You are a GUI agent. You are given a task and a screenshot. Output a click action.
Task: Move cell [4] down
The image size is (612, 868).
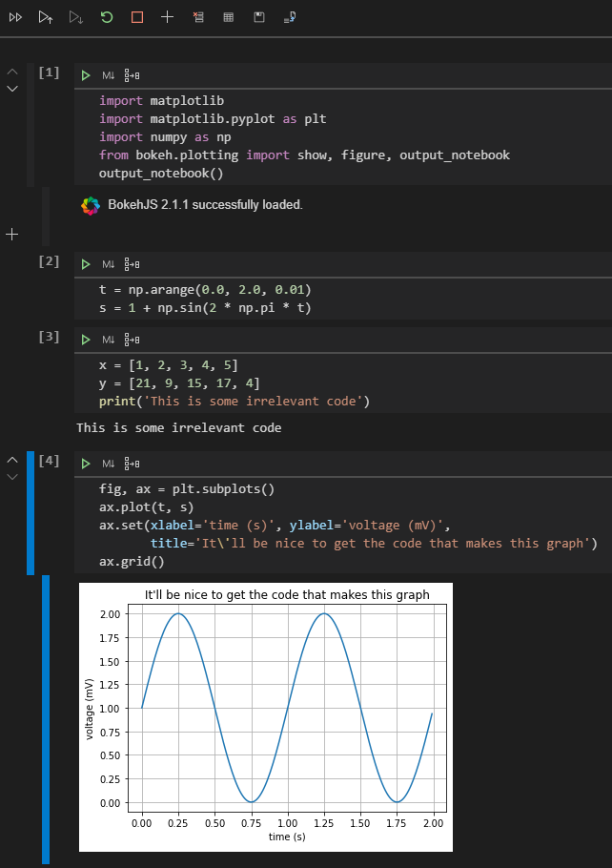point(12,477)
